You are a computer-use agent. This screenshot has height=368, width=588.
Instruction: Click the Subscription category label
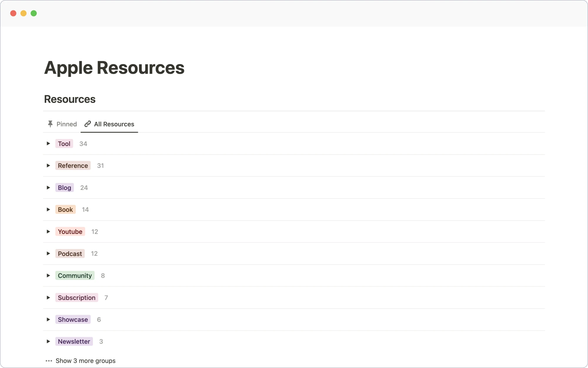76,297
